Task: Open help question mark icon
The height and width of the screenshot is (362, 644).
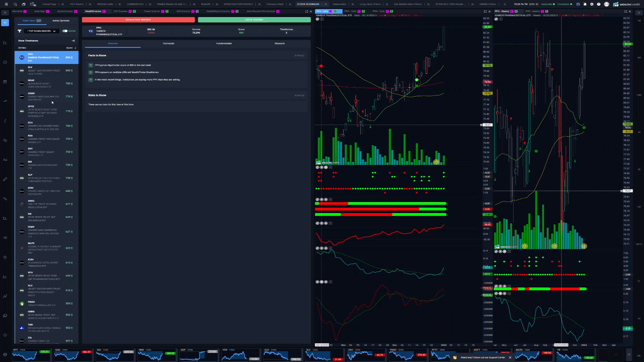Action: click(x=599, y=4)
